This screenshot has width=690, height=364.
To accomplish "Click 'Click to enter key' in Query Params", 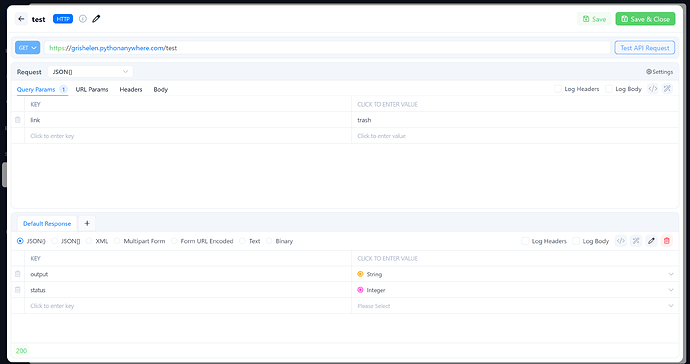I will pyautogui.click(x=188, y=136).
